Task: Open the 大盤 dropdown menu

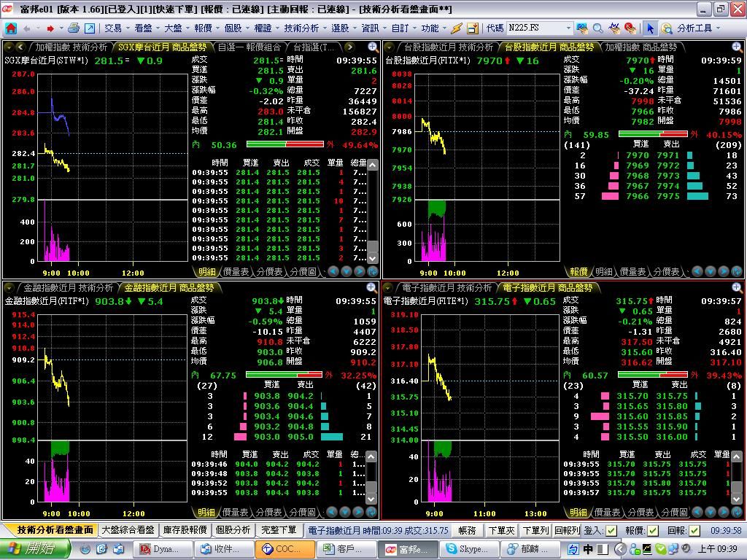Action: [177, 28]
